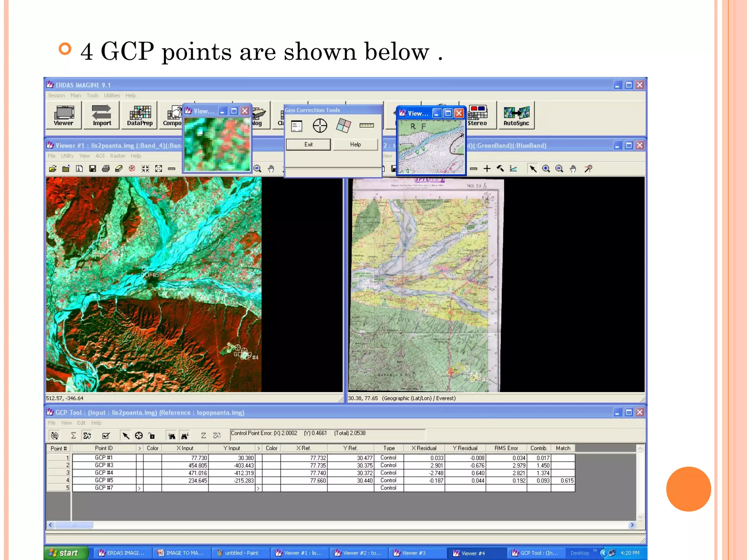Toggle automatic transform calculation in GCP Tool
747x560 pixels.
coord(55,436)
